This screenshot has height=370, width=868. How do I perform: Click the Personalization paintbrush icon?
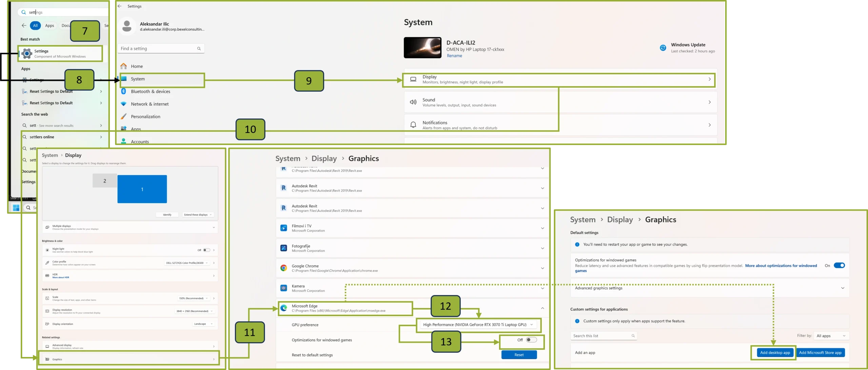pyautogui.click(x=124, y=116)
